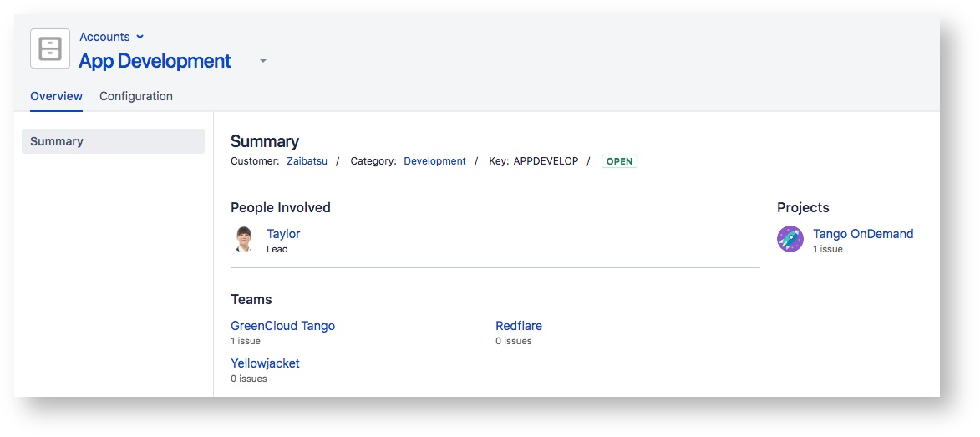The image size is (980, 437).
Task: Open the Accounts breadcrumb link
Action: click(x=104, y=37)
